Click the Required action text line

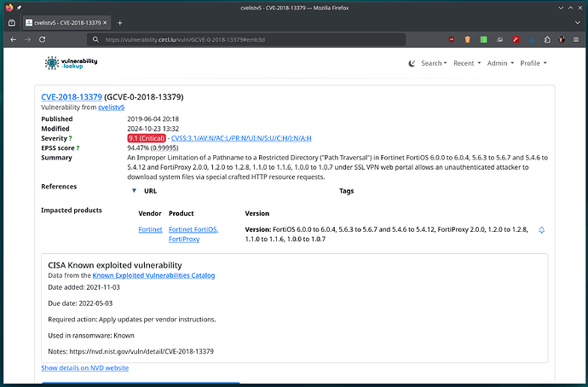[132, 320]
